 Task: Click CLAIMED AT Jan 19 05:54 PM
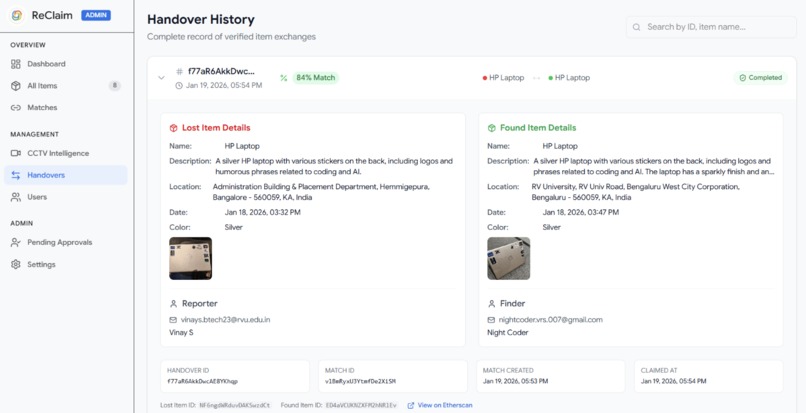[673, 382]
